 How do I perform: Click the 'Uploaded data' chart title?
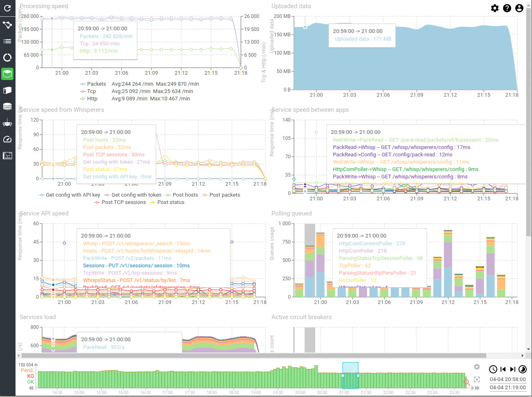[291, 6]
